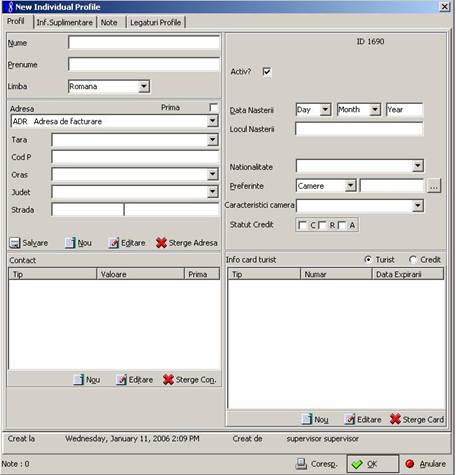Screen dimensions: 456x475
Task: Select the Credit radio button
Action: click(x=413, y=260)
